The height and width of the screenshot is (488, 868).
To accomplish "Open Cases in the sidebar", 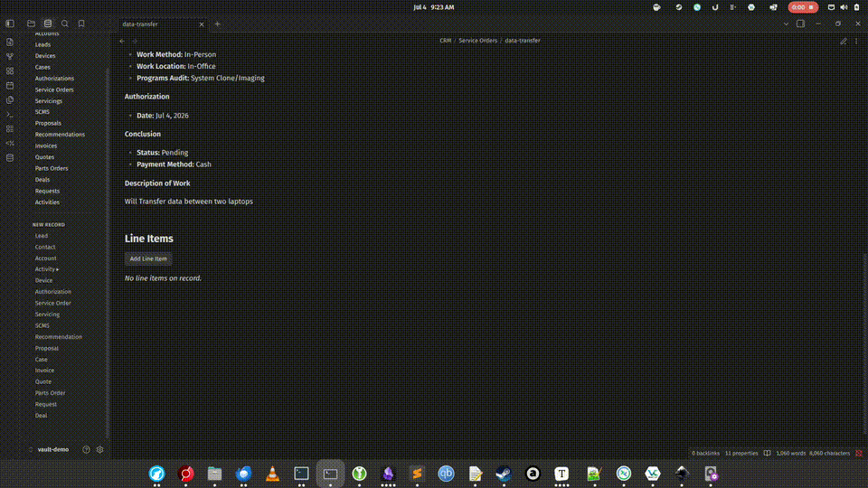I will (x=42, y=68).
